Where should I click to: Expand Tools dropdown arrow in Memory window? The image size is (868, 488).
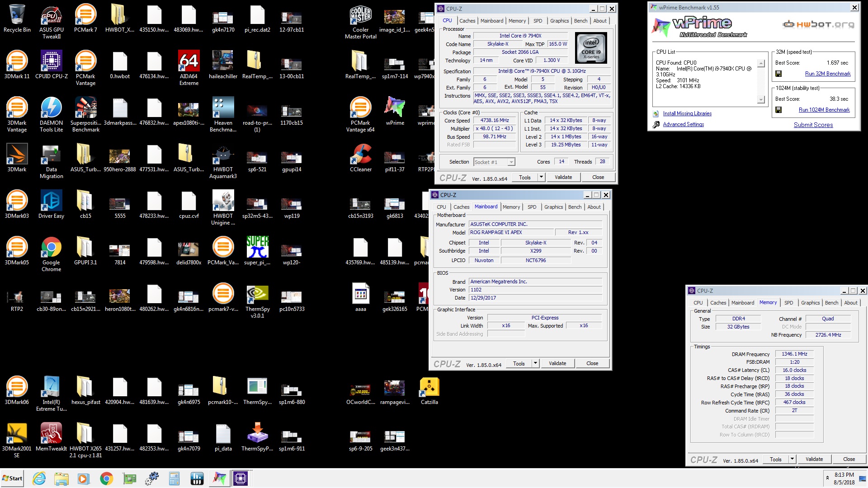792,459
